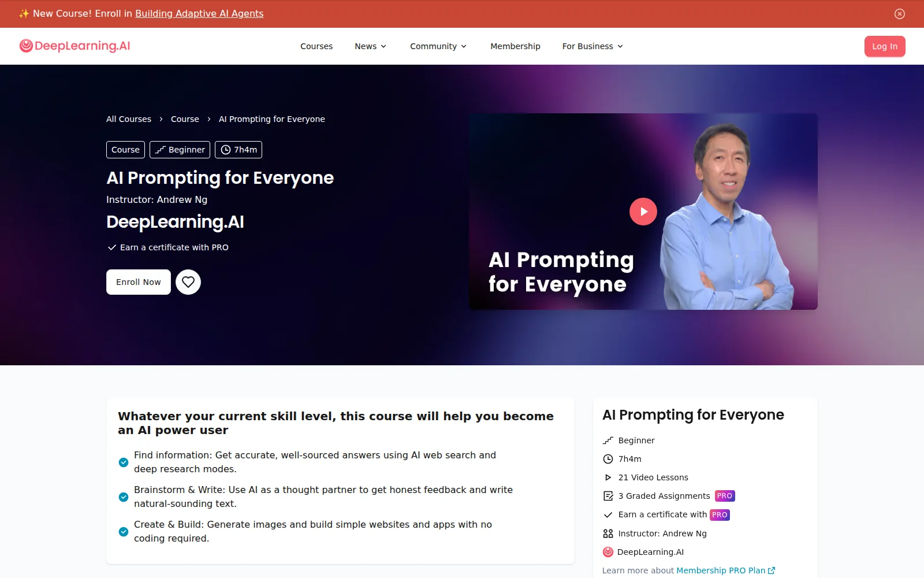
Task: Click the Brainstorm & Write description text
Action: pyautogui.click(x=323, y=497)
